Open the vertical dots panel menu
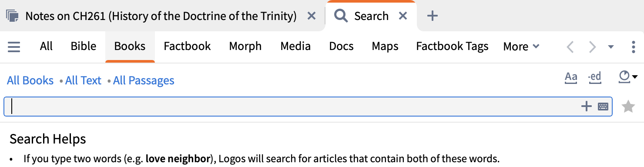This screenshot has width=644, height=167. point(633,47)
